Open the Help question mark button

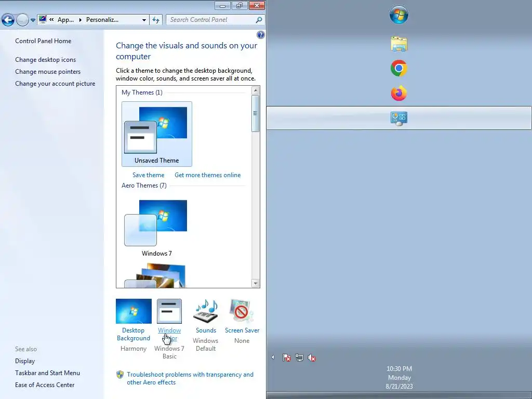pyautogui.click(x=261, y=35)
